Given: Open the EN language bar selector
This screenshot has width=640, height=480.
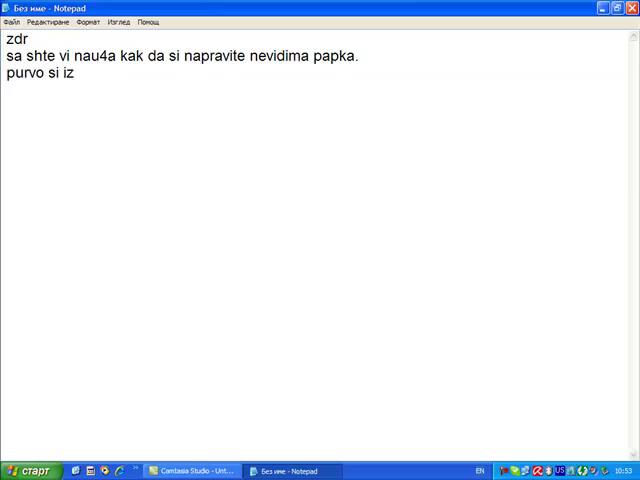Looking at the screenshot, I should tap(480, 471).
